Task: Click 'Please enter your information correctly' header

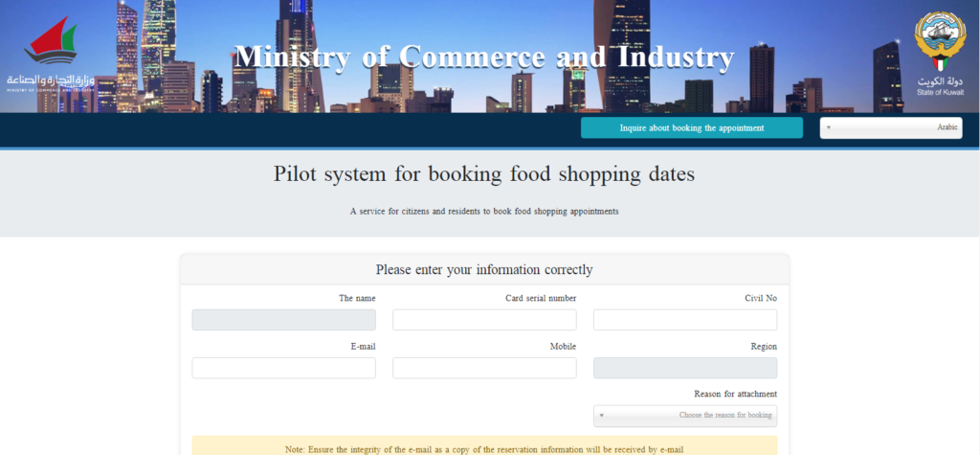Action: pyautogui.click(x=484, y=270)
